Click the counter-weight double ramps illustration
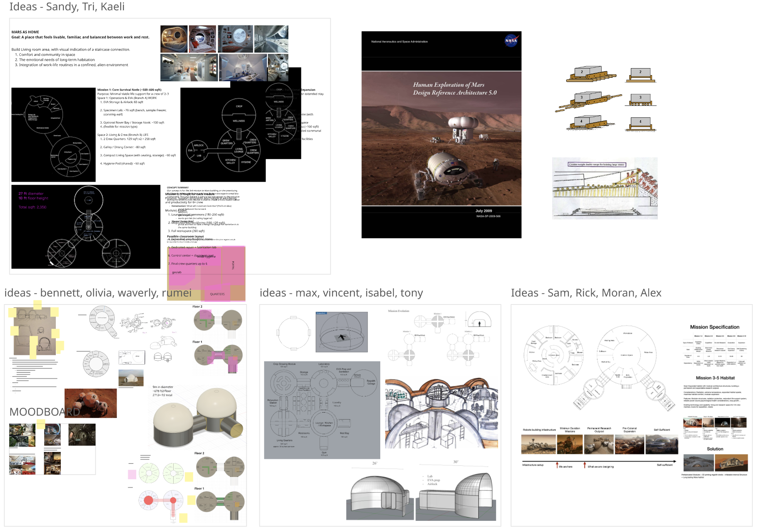The image size is (759, 532). (x=605, y=188)
